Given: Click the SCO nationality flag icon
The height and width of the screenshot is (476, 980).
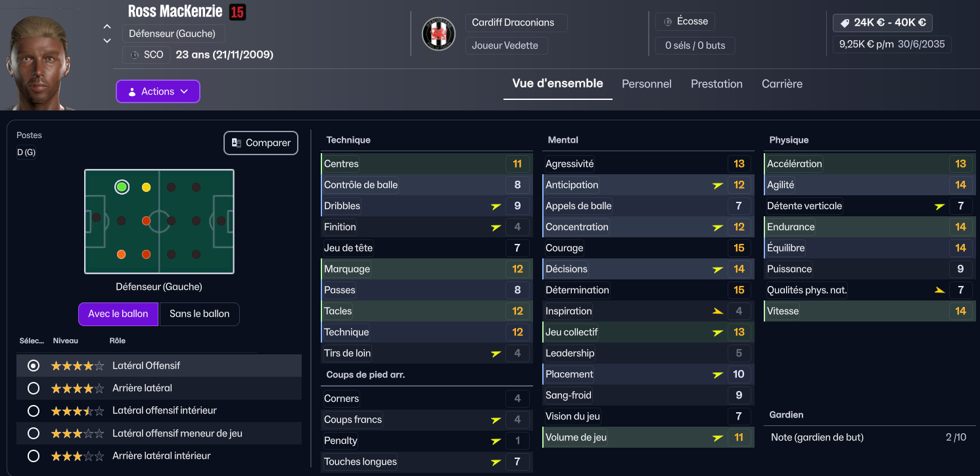Looking at the screenshot, I should pyautogui.click(x=135, y=55).
